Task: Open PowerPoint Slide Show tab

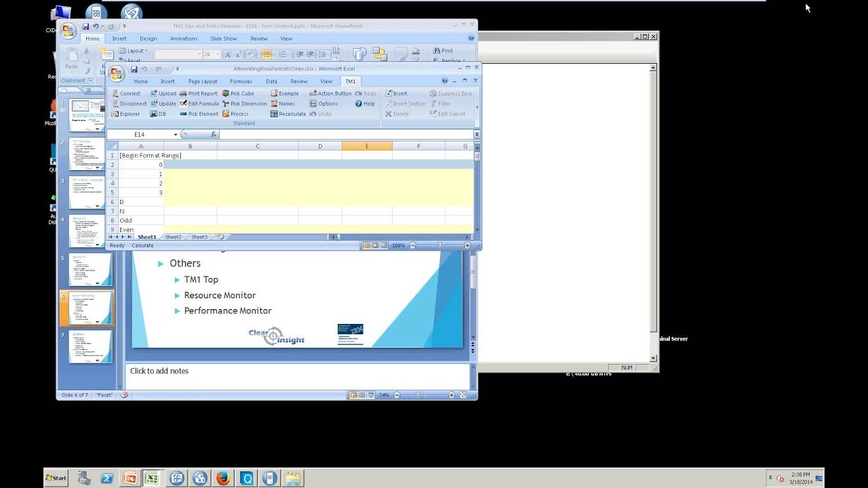Action: (223, 39)
